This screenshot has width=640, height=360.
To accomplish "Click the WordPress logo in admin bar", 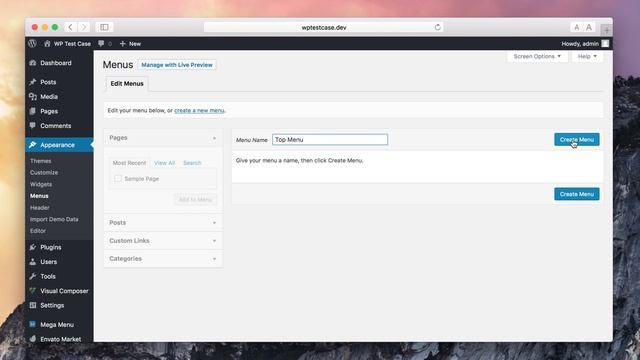I will coord(32,43).
